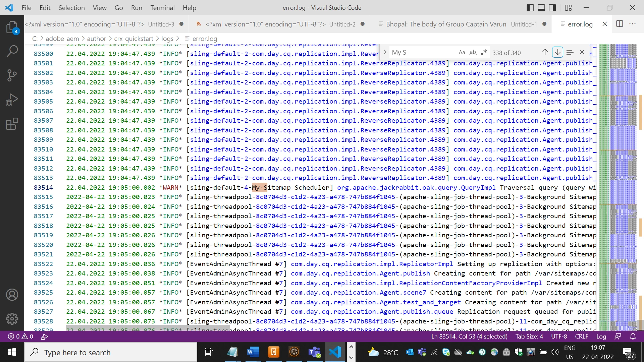Expand Replace with the find widget chevron

[385, 52]
